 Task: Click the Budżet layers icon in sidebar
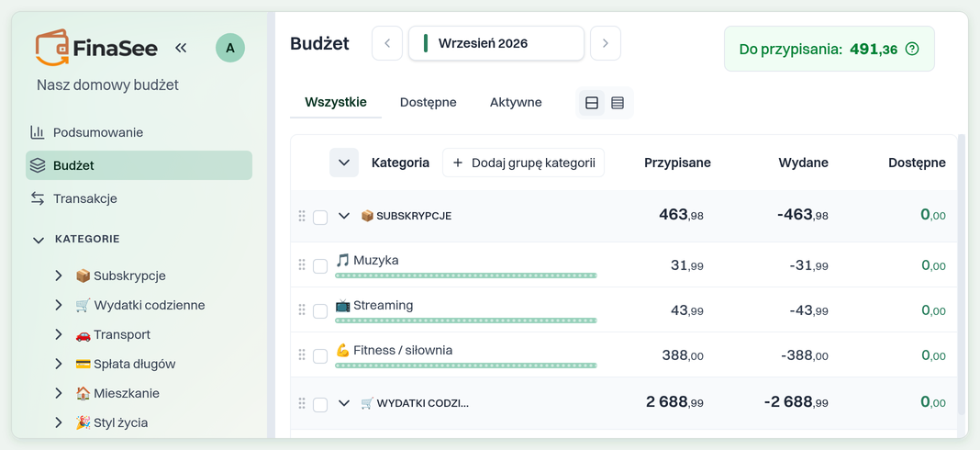coord(38,166)
